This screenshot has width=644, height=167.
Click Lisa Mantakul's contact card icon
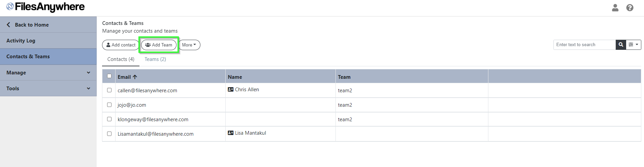[231, 133]
